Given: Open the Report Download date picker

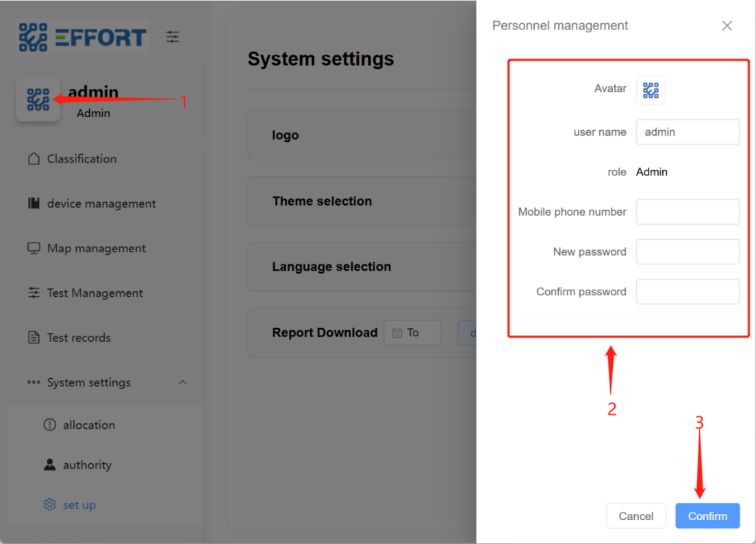Looking at the screenshot, I should pyautogui.click(x=412, y=333).
